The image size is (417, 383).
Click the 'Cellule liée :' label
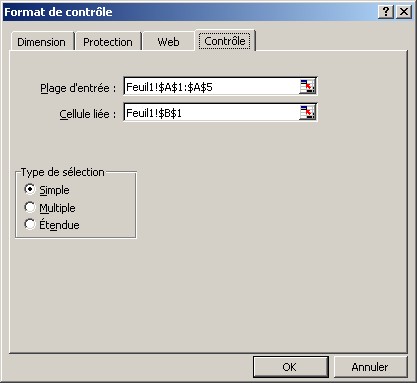tap(88, 114)
